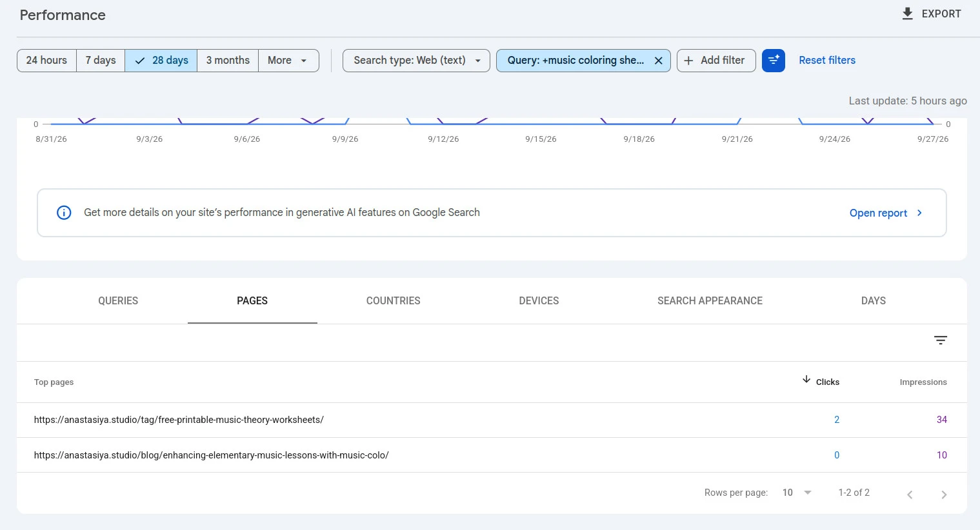Select the 28 days date range
980x530 pixels.
[161, 61]
